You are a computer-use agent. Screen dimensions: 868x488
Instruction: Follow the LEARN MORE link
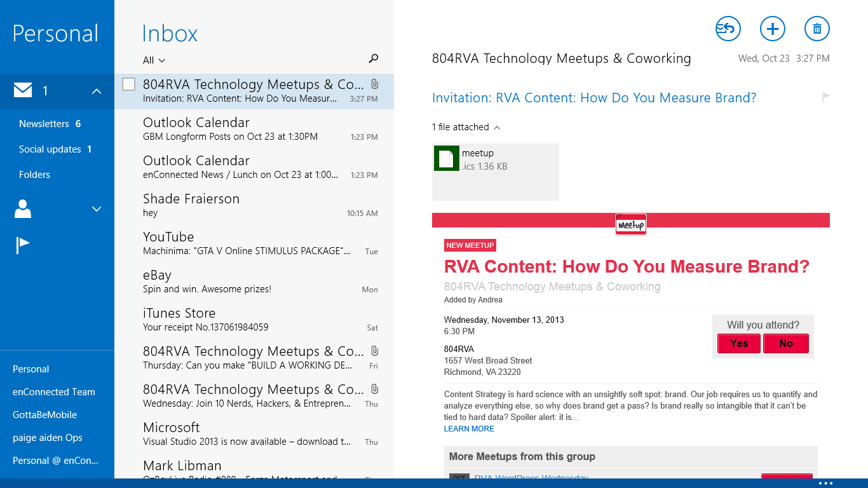tap(469, 429)
